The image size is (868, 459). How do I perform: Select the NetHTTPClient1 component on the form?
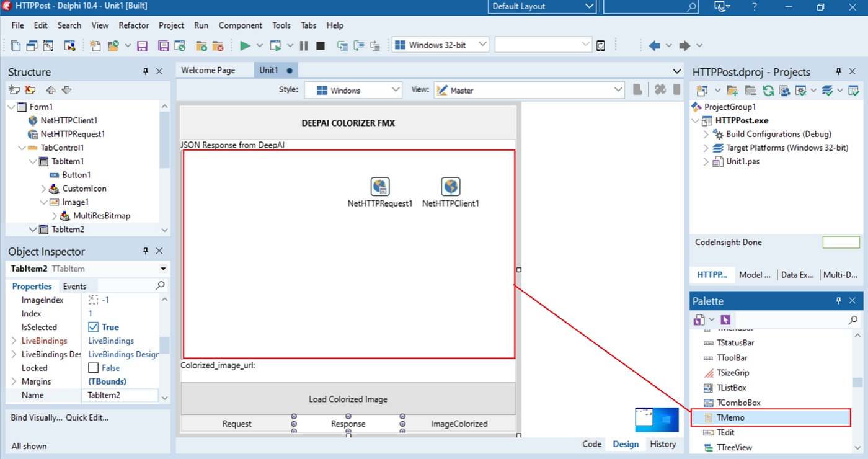pyautogui.click(x=450, y=186)
